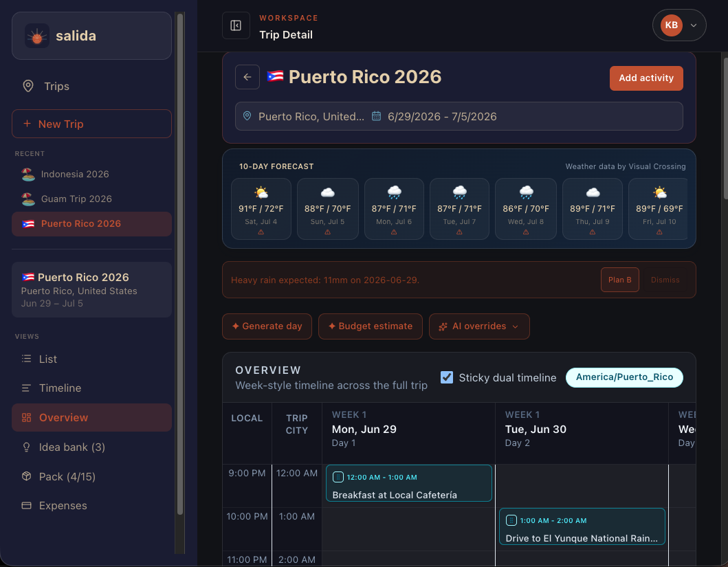728x567 pixels.
Task: Click the flag icon in the selected Puerto Rico 2026 recent row
Action: pyautogui.click(x=28, y=223)
